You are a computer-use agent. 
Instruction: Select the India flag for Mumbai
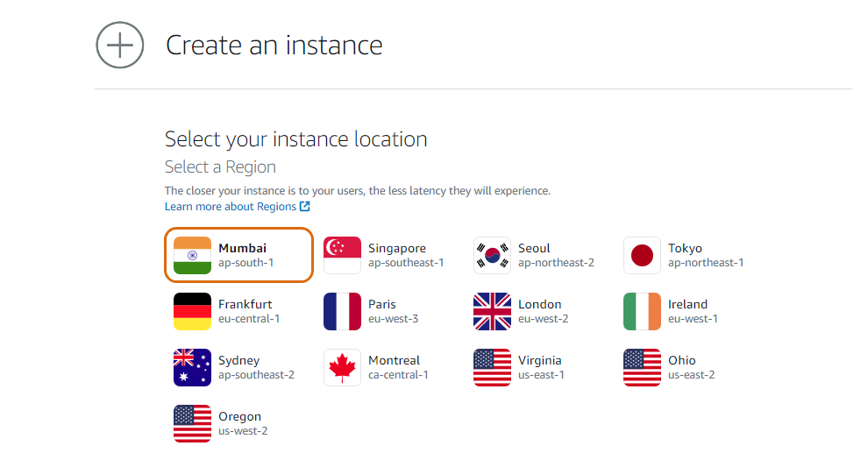point(192,255)
